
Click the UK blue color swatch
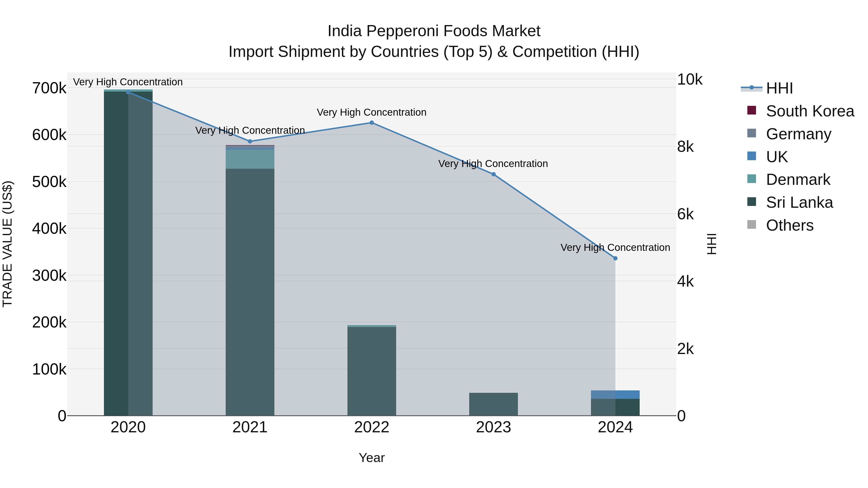point(751,156)
